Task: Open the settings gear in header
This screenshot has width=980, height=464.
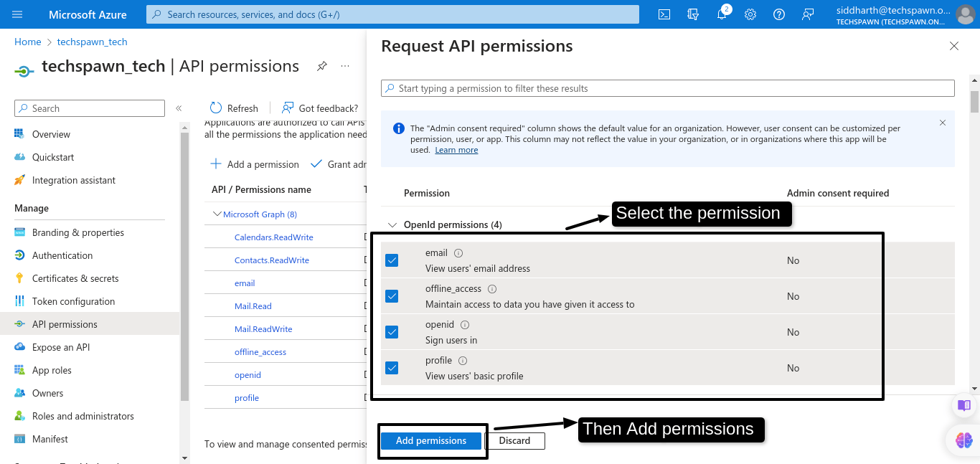Action: pyautogui.click(x=750, y=14)
